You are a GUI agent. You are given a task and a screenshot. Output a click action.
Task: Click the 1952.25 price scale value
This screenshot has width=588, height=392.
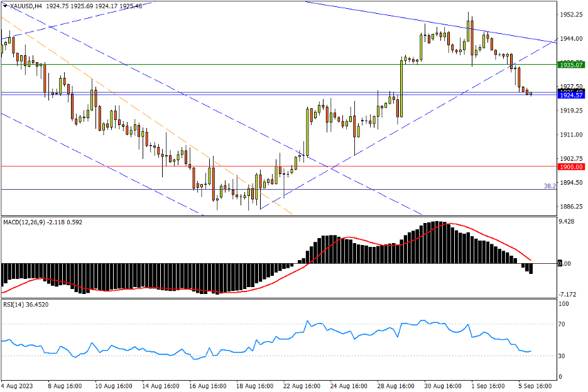pos(570,14)
